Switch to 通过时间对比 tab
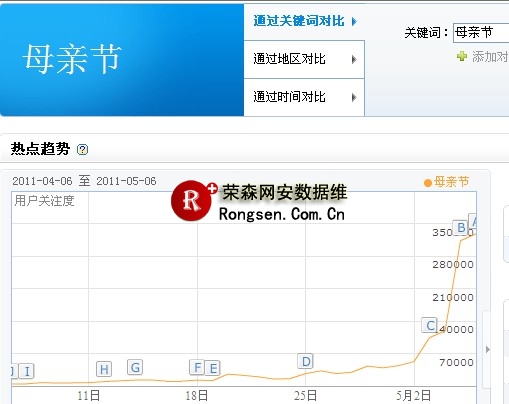 (x=289, y=97)
